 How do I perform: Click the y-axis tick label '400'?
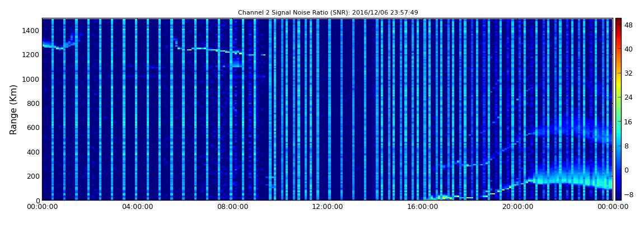(x=33, y=152)
